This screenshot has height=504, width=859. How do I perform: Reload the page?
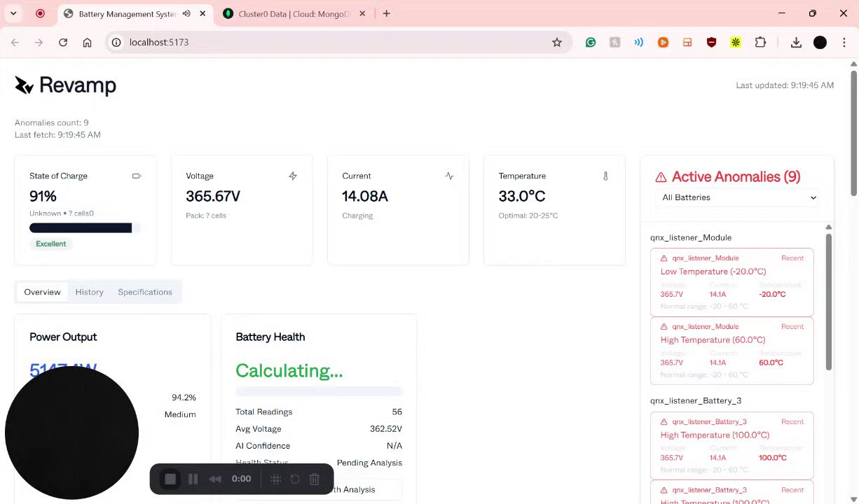pos(63,43)
